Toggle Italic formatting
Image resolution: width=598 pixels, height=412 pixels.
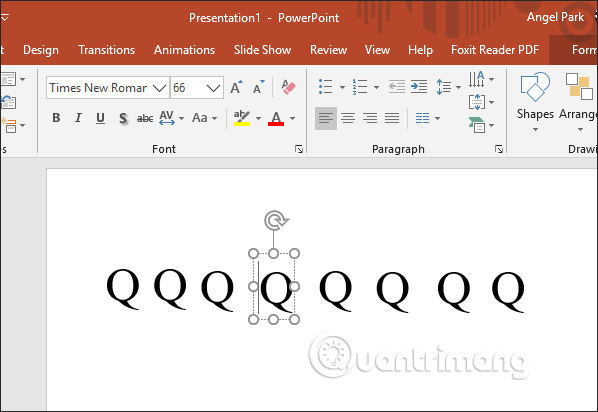click(x=78, y=118)
